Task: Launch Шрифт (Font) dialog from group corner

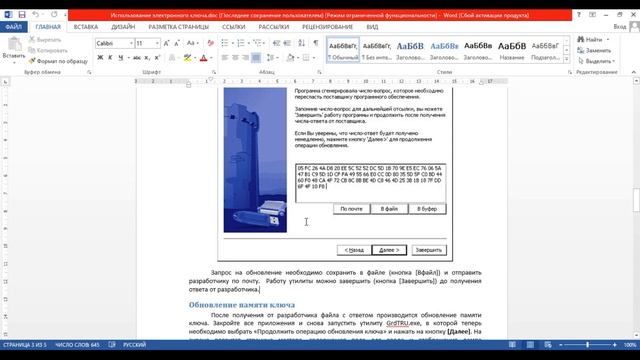Action: point(213,72)
